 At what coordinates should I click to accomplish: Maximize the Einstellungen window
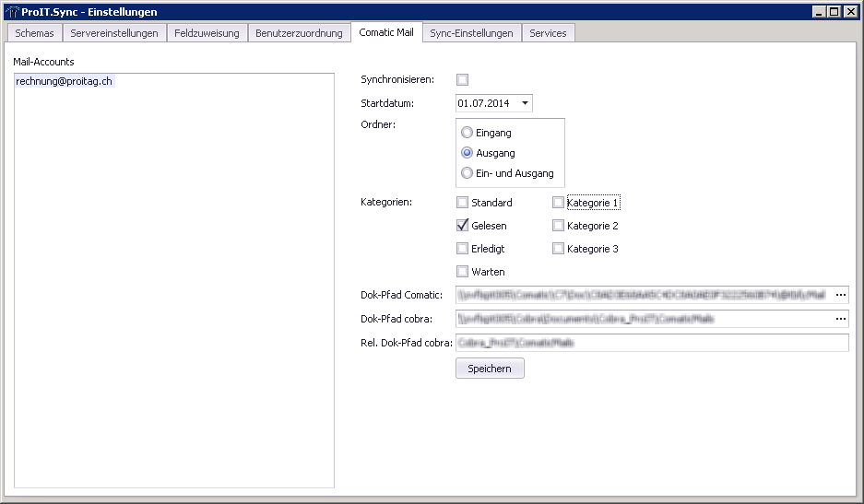[x=834, y=12]
